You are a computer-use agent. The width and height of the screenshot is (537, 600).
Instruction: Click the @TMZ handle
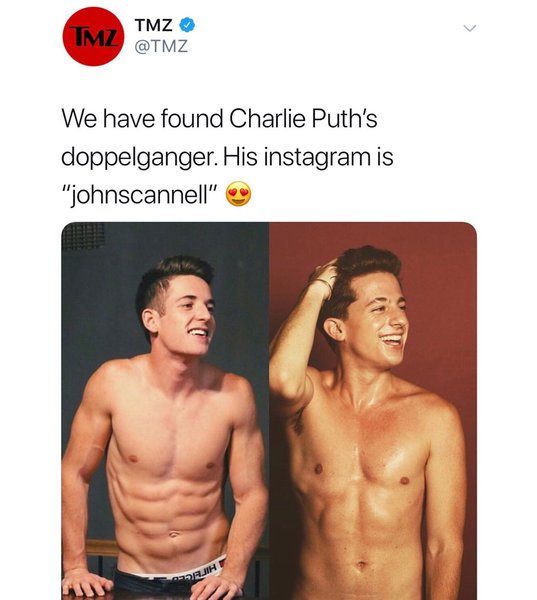(x=161, y=47)
